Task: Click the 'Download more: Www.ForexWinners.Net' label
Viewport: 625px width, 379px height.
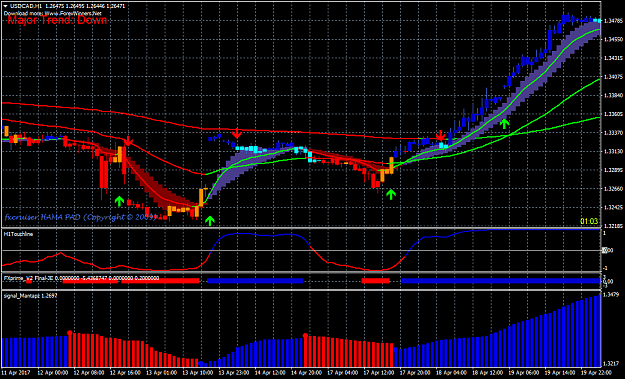Action: tap(53, 13)
